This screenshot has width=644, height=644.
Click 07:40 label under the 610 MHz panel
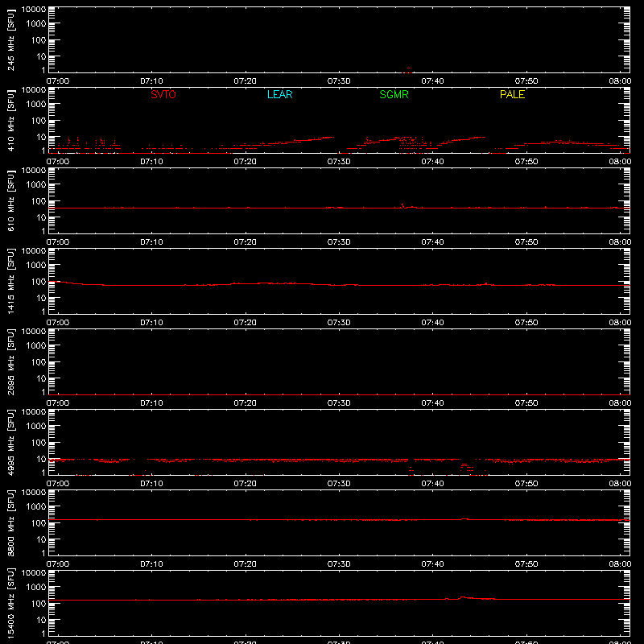(432, 242)
